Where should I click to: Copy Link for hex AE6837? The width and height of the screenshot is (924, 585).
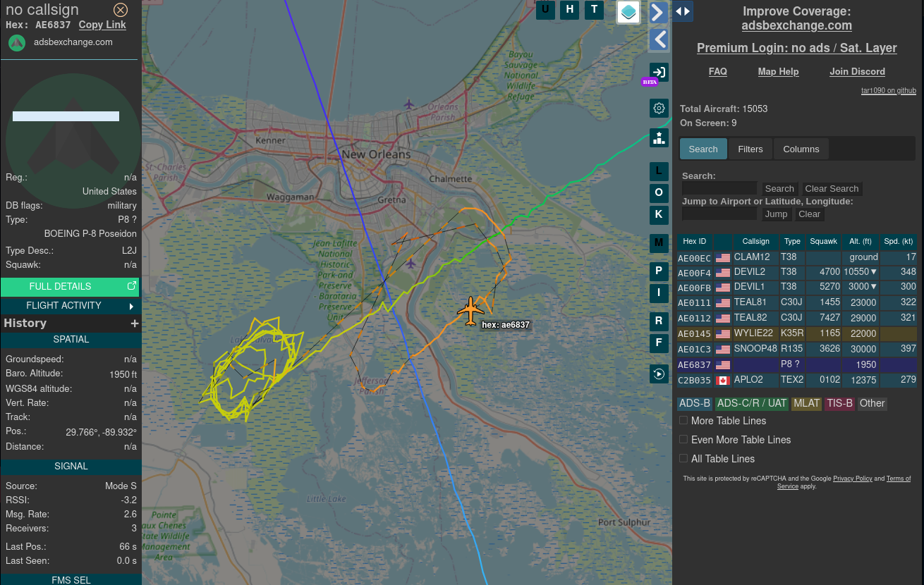[x=102, y=25]
